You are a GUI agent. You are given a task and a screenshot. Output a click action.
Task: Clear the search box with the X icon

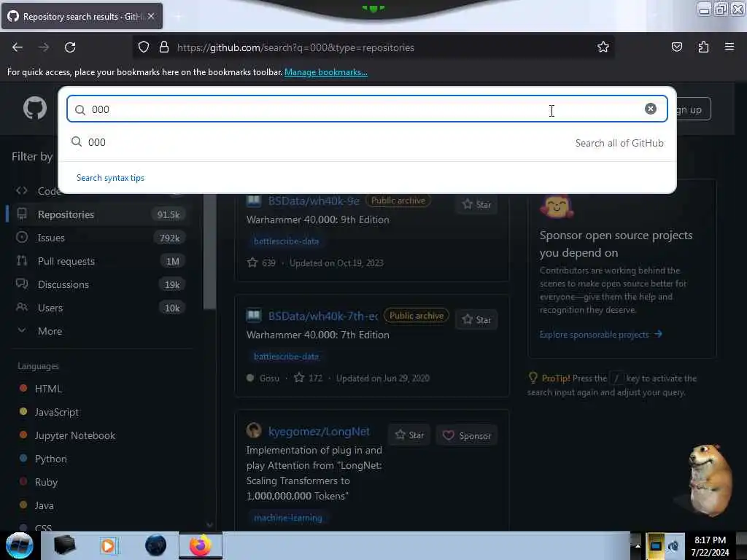tap(650, 109)
